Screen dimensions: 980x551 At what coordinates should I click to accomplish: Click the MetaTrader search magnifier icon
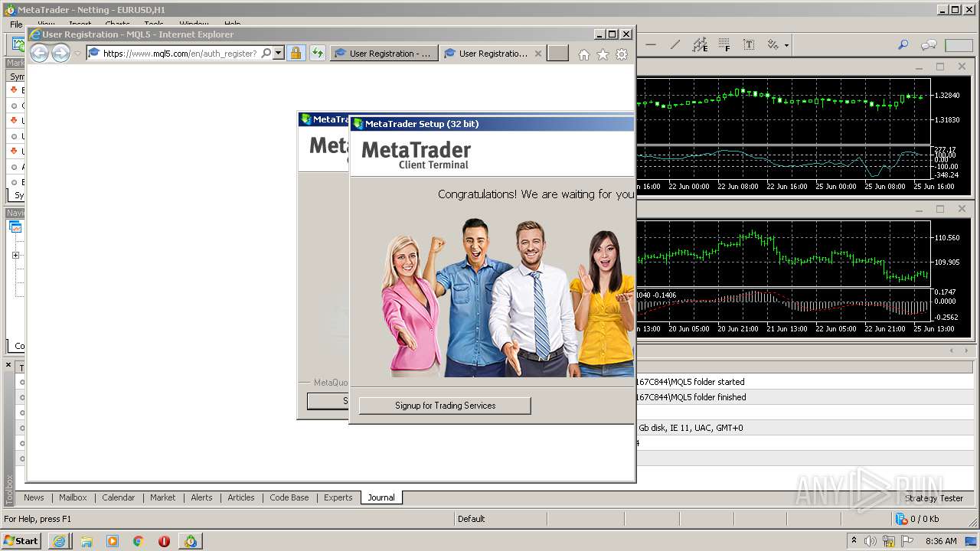coord(903,45)
